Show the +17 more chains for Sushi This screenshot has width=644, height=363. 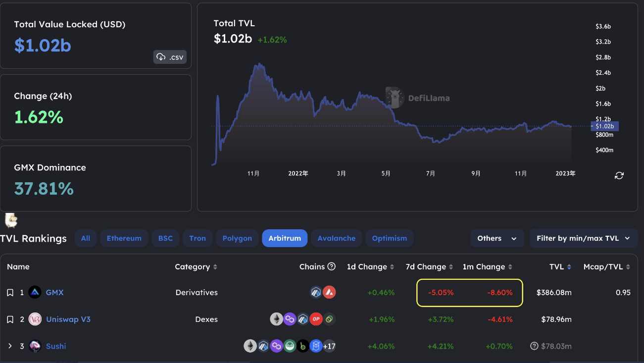click(330, 346)
